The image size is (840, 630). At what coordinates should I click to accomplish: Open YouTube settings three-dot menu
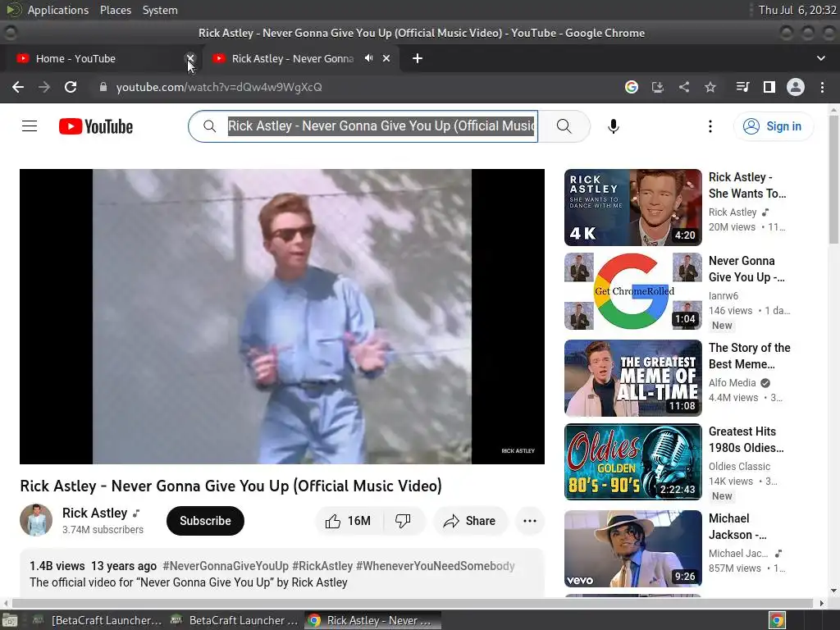click(x=710, y=126)
